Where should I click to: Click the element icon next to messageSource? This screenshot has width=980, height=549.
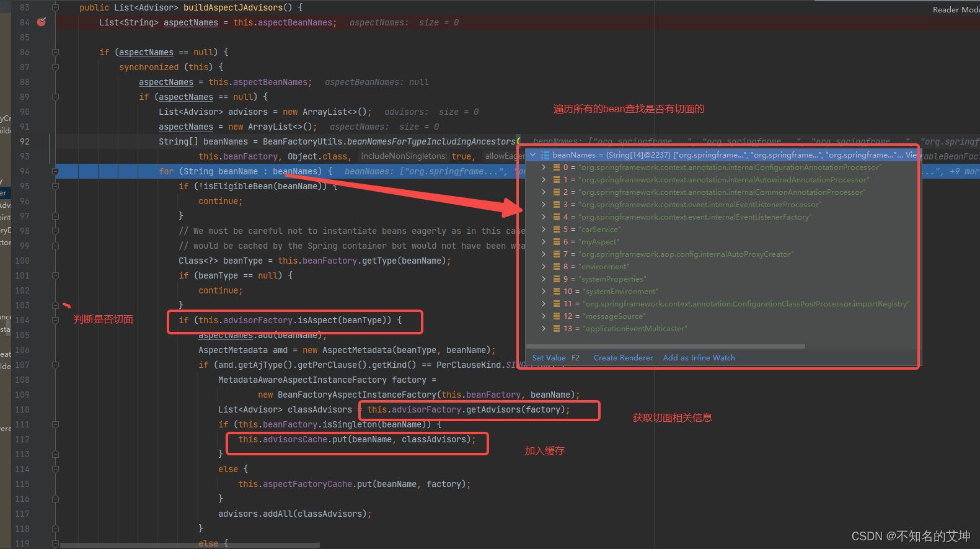click(557, 316)
